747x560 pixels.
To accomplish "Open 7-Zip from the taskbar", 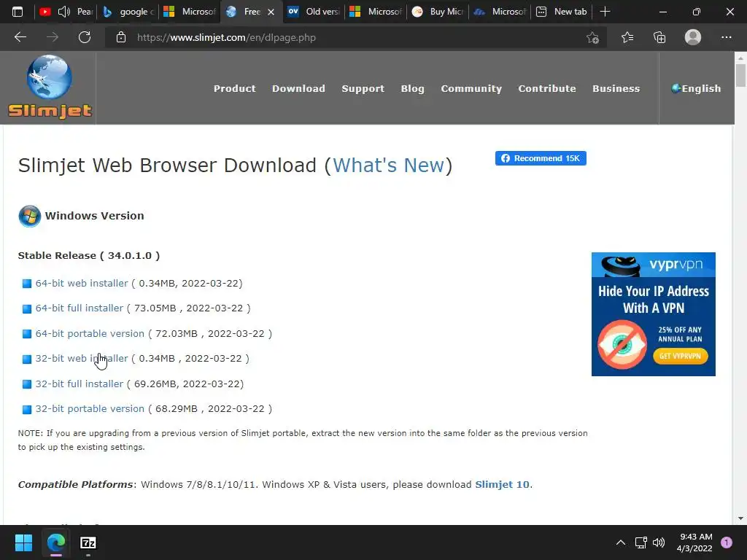I will pos(88,542).
